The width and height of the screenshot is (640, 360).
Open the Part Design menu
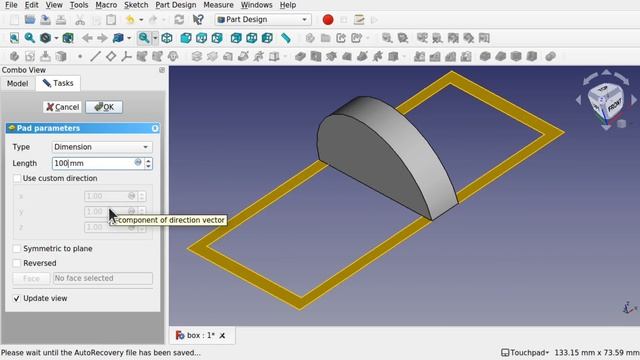176,5
